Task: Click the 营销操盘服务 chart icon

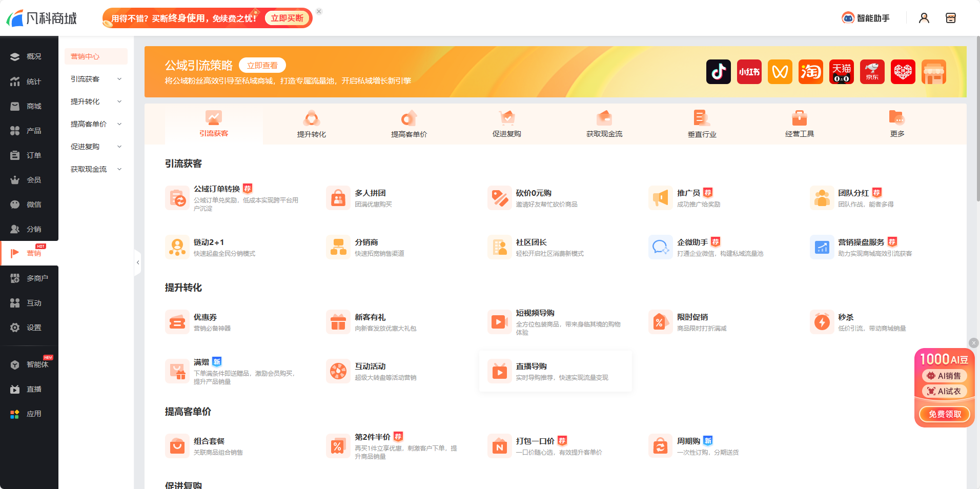Action: click(x=822, y=248)
